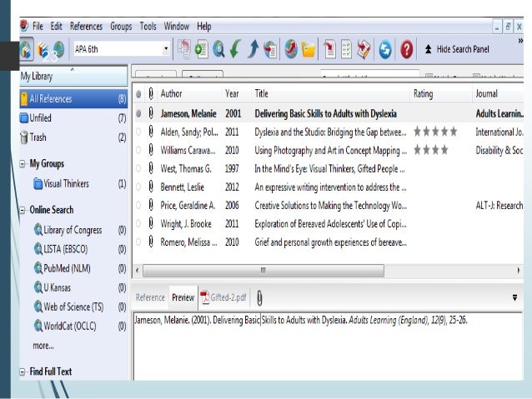Collapse the Online Search group set
The image size is (532, 399).
click(x=23, y=211)
